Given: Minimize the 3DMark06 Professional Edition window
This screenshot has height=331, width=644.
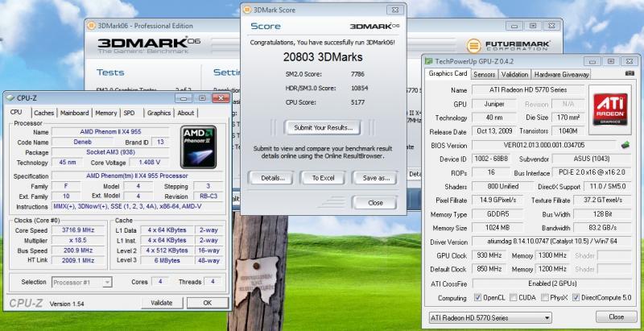Looking at the screenshot, I should click(x=514, y=26).
